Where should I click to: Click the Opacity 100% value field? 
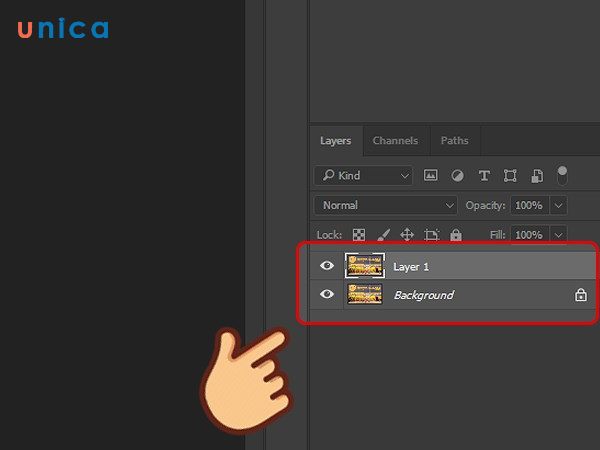[530, 205]
